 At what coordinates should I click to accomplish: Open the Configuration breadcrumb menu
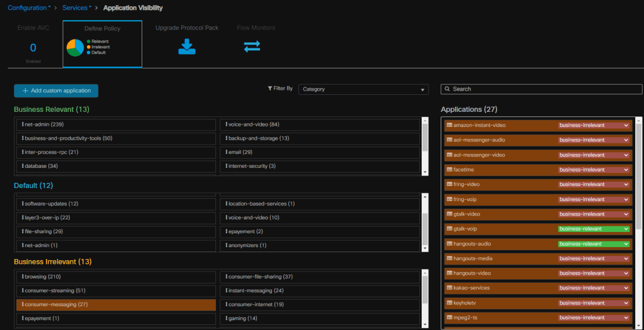pyautogui.click(x=28, y=8)
